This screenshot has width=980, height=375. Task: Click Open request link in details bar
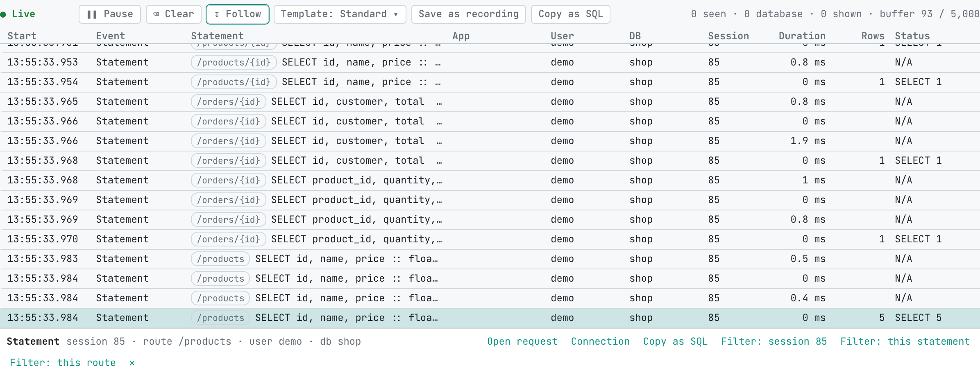point(522,342)
